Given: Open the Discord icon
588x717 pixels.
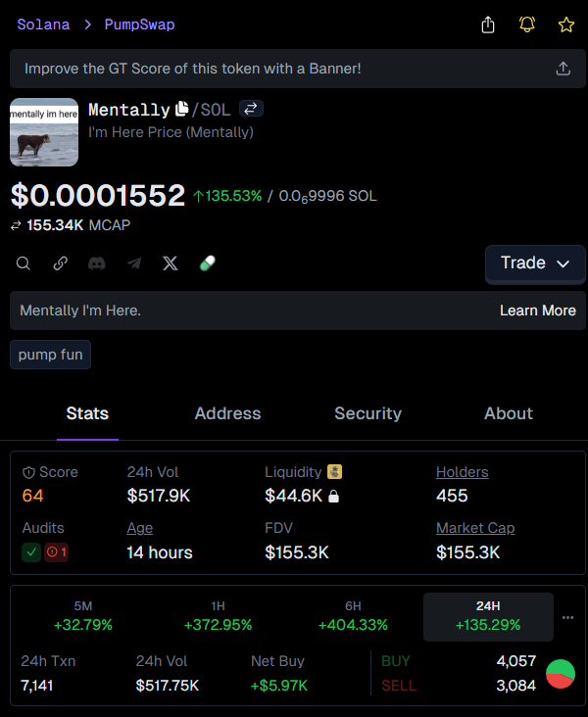Looking at the screenshot, I should pyautogui.click(x=97, y=263).
